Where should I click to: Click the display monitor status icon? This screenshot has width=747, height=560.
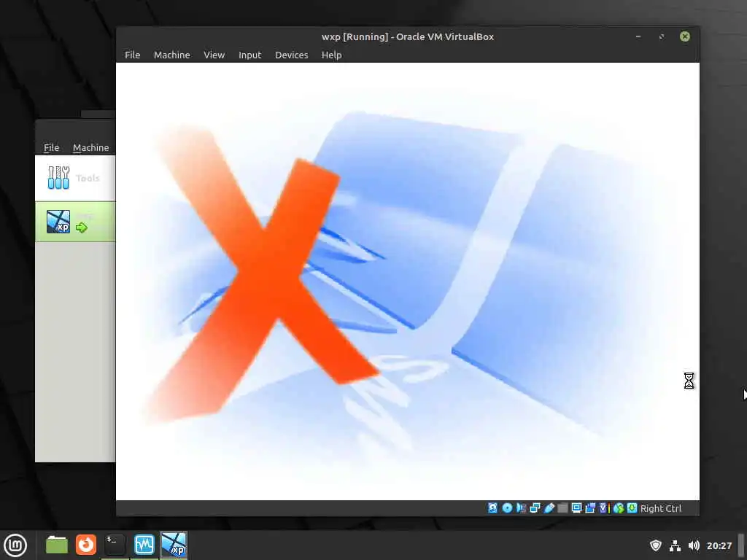pos(576,508)
